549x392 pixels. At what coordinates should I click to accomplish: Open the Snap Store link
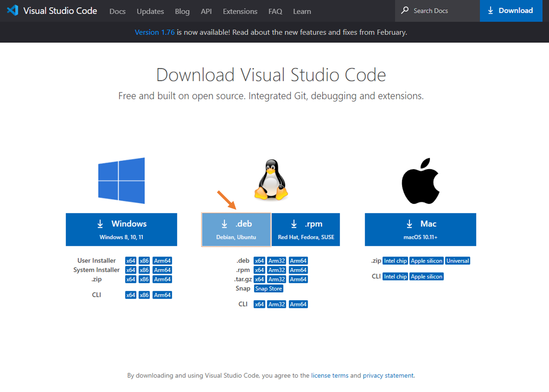[x=269, y=289]
